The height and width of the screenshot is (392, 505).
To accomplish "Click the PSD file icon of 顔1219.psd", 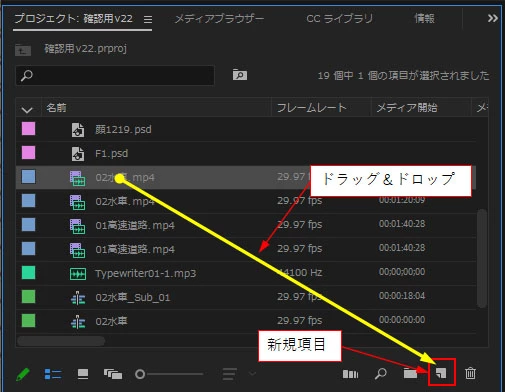I will (x=78, y=130).
